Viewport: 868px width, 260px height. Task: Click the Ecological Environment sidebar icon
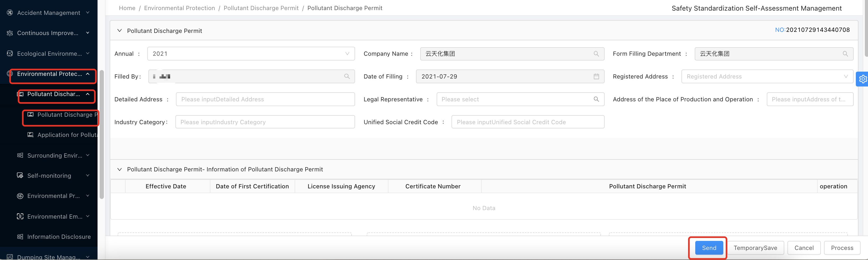click(x=10, y=53)
